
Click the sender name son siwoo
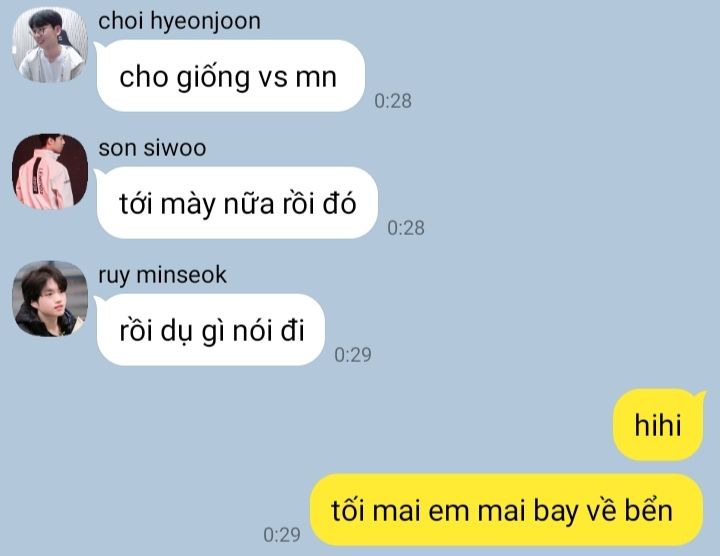(152, 148)
